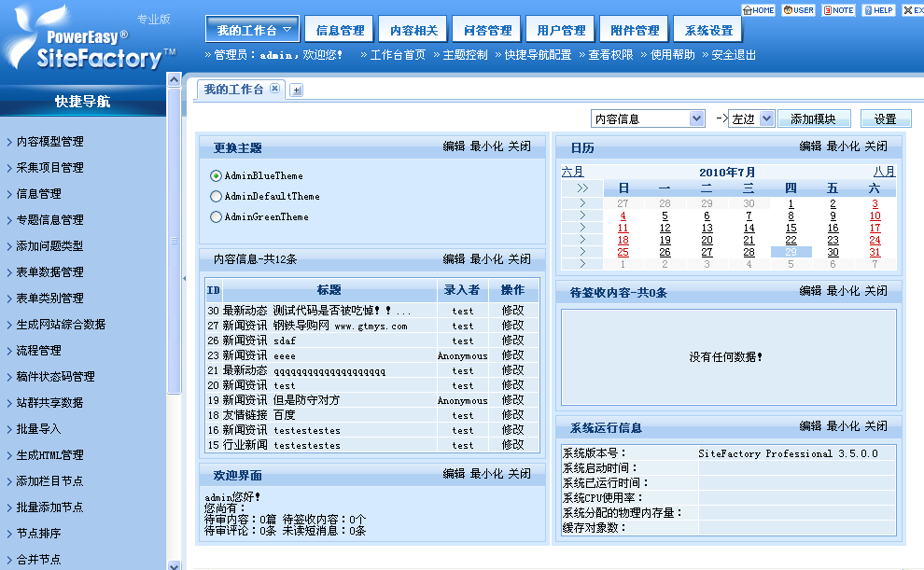
Task: Open the 系统设置 top menu
Action: point(707,30)
